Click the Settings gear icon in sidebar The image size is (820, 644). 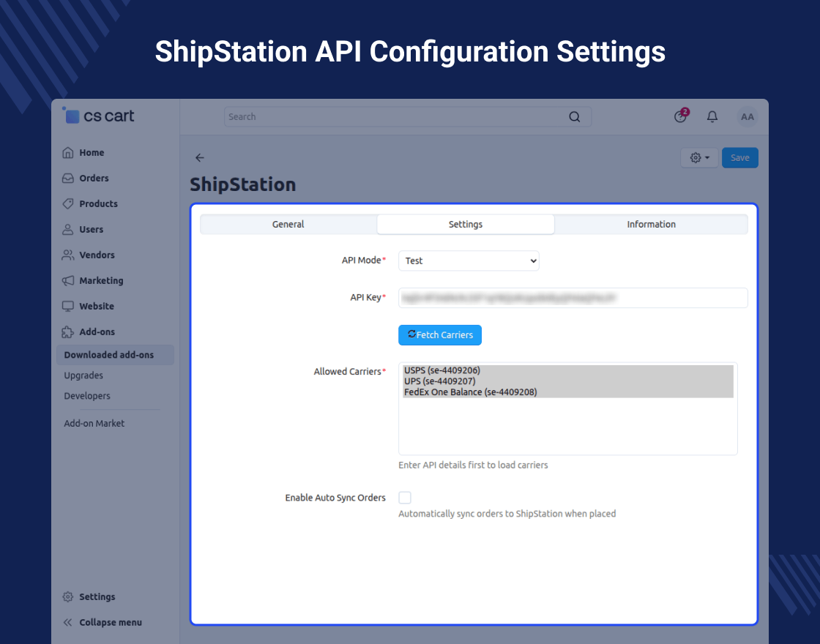(68, 596)
